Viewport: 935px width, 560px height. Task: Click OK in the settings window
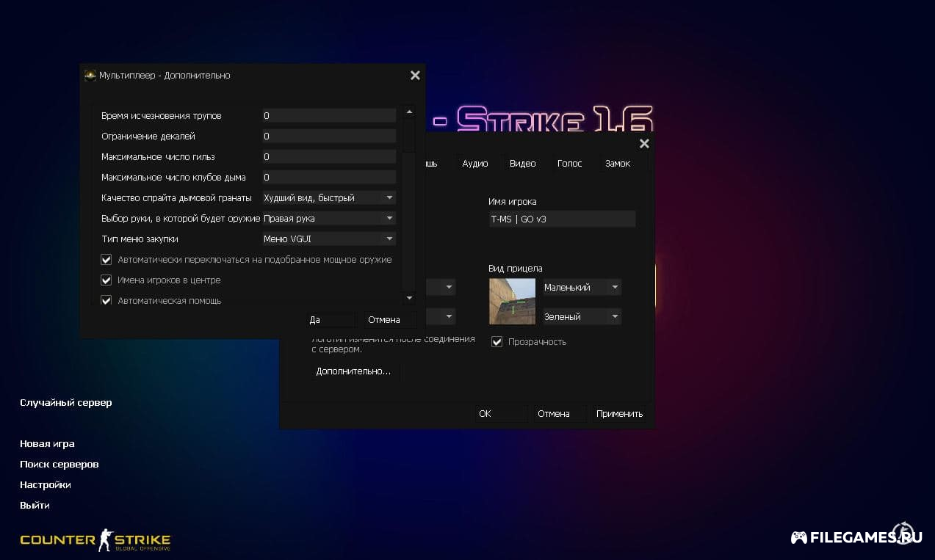pos(500,413)
